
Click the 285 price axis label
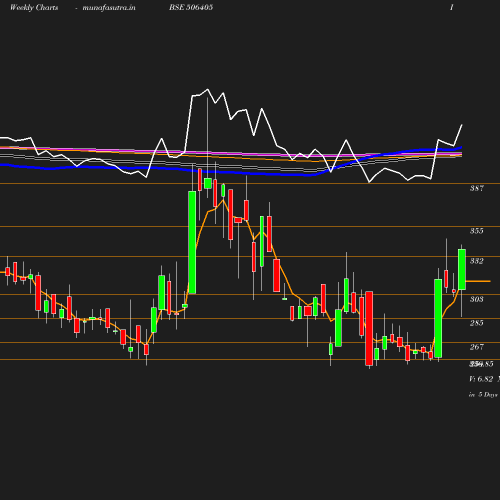(477, 323)
